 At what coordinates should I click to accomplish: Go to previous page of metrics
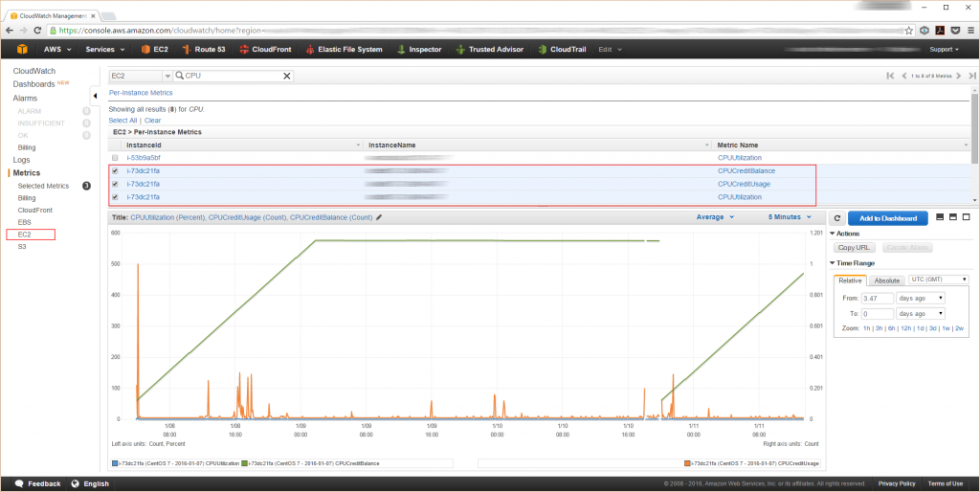point(903,76)
